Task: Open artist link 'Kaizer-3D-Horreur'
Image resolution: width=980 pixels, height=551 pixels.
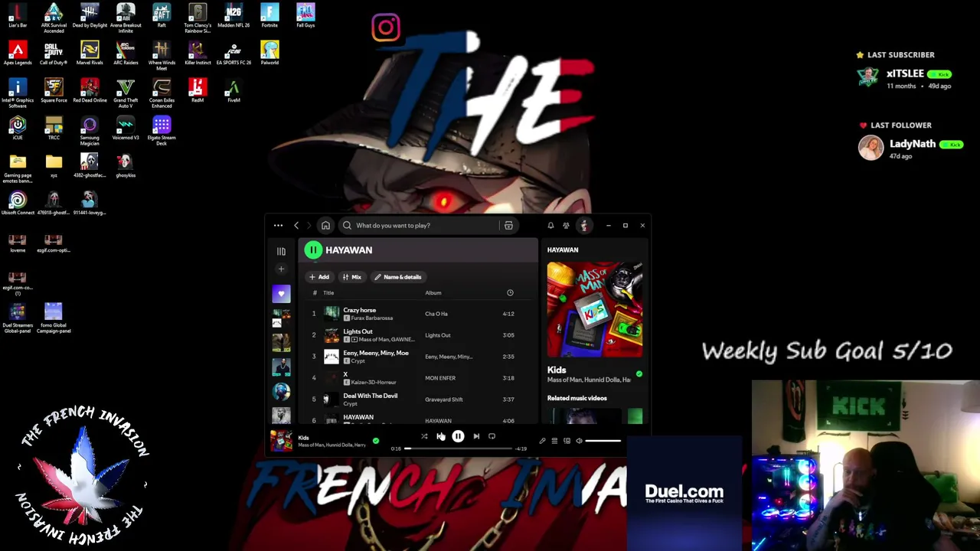Action: 374,383
